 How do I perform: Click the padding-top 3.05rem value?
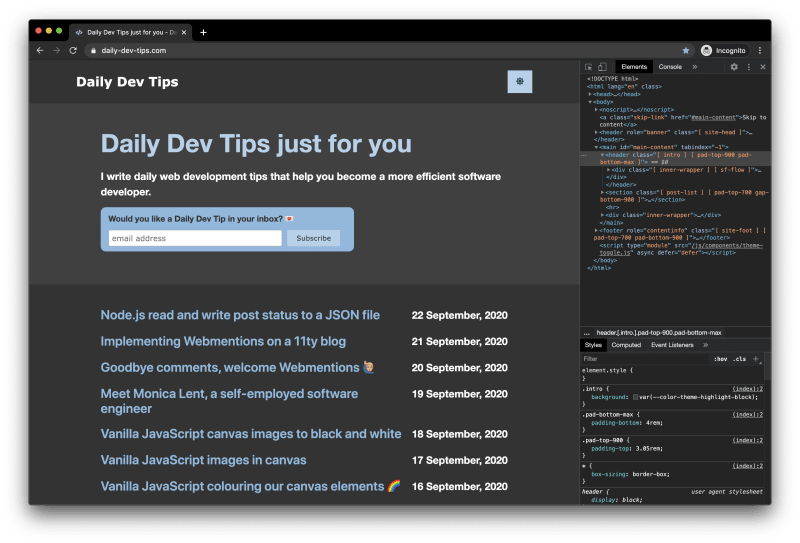pos(649,449)
